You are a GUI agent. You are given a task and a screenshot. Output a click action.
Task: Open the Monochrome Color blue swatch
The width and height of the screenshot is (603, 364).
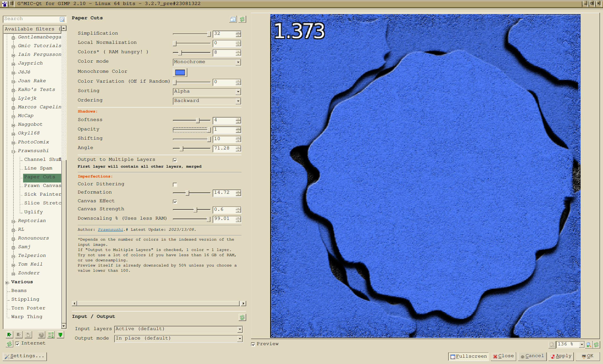click(x=180, y=73)
